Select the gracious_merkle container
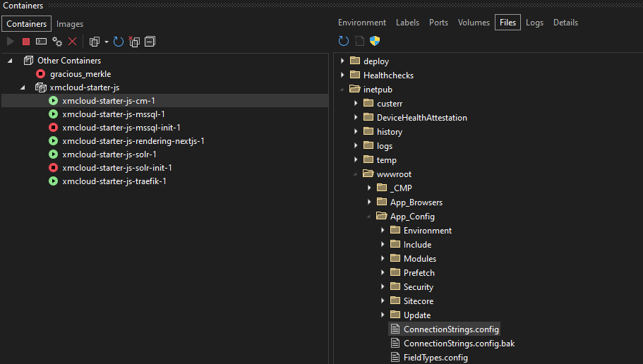Image resolution: width=643 pixels, height=364 pixels. point(80,74)
